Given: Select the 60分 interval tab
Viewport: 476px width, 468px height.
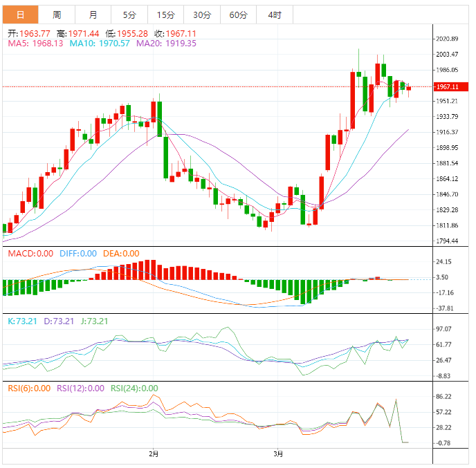Looking at the screenshot, I should (238, 15).
